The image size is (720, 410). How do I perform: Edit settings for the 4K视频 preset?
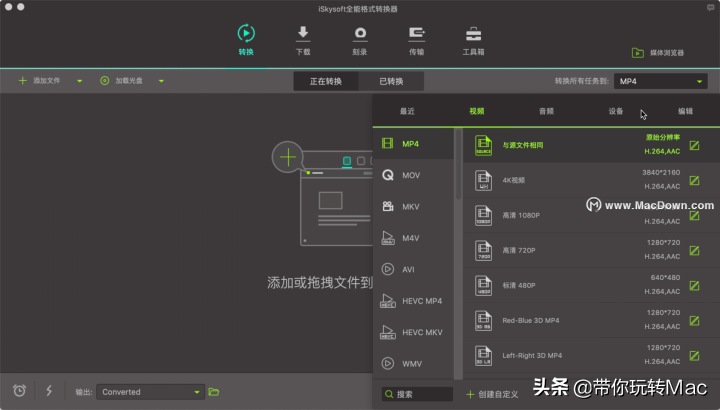tap(694, 180)
